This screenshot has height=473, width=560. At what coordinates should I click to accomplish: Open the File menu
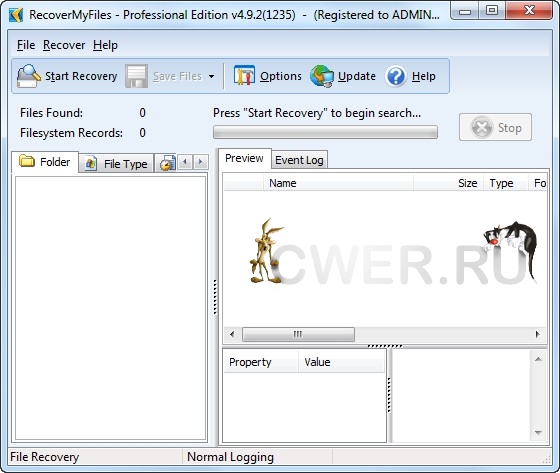26,45
